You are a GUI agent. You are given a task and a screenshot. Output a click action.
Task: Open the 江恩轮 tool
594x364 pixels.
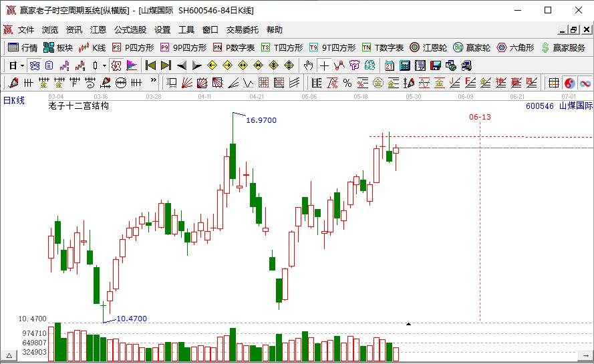click(428, 47)
